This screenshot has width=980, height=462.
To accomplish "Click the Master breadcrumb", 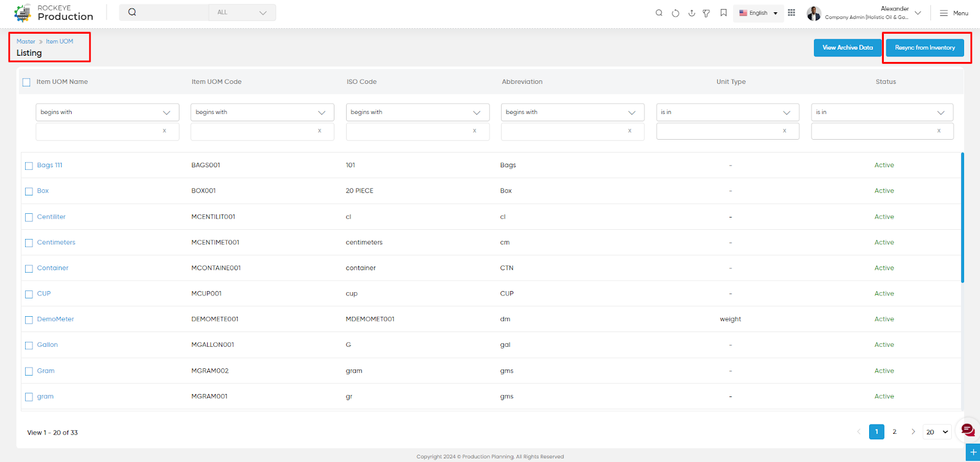I will pos(26,42).
